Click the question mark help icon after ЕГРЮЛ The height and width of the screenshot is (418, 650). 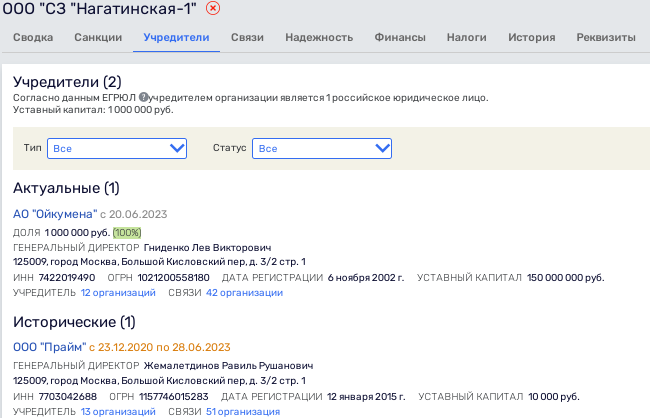(143, 97)
